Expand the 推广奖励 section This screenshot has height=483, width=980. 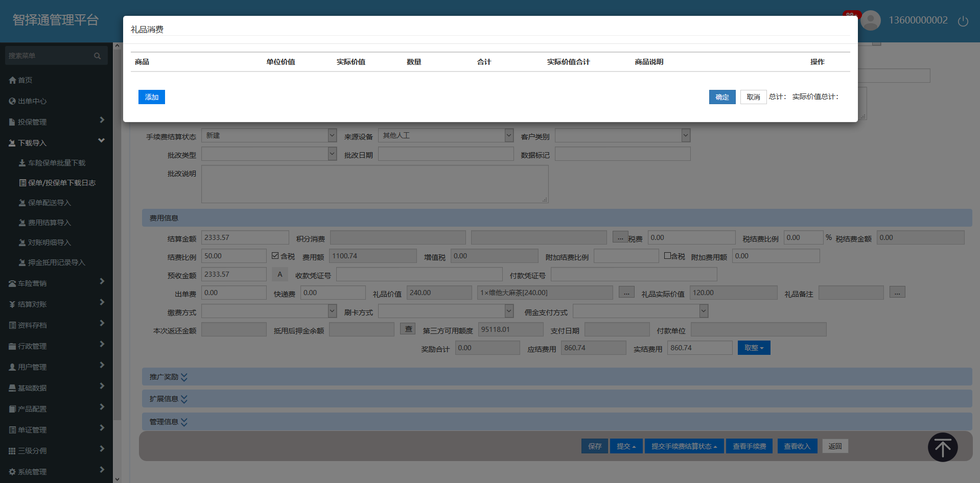pyautogui.click(x=169, y=377)
